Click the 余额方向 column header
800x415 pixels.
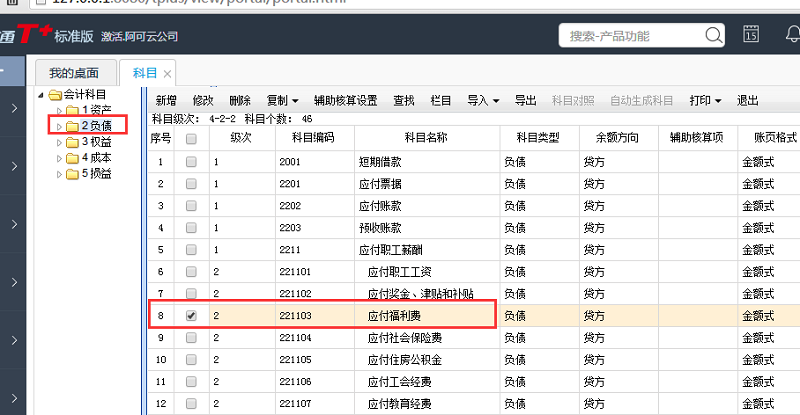tap(617, 138)
